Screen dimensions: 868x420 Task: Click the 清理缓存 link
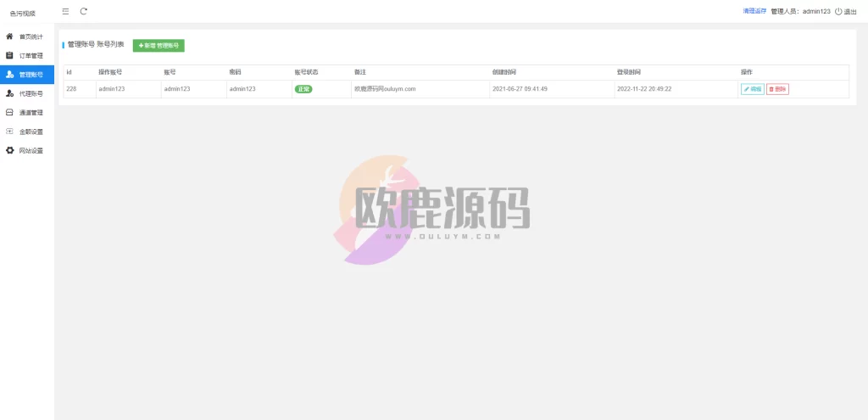pyautogui.click(x=754, y=11)
